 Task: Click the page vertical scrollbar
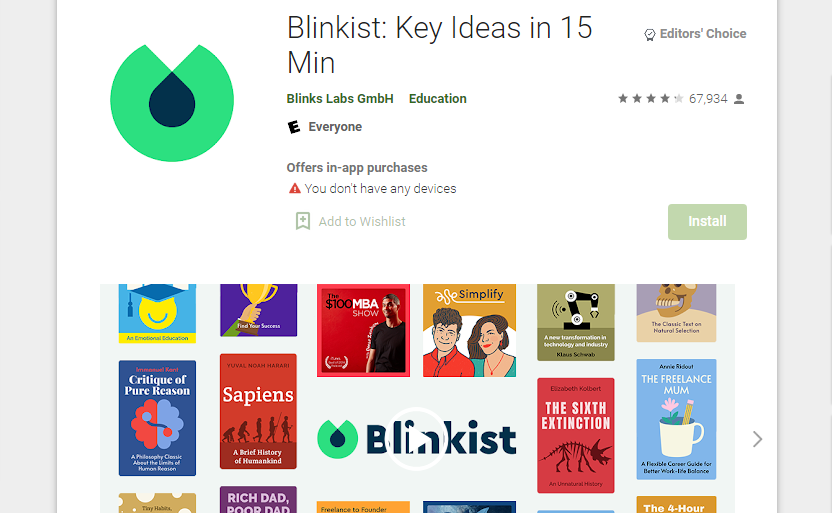point(828,154)
